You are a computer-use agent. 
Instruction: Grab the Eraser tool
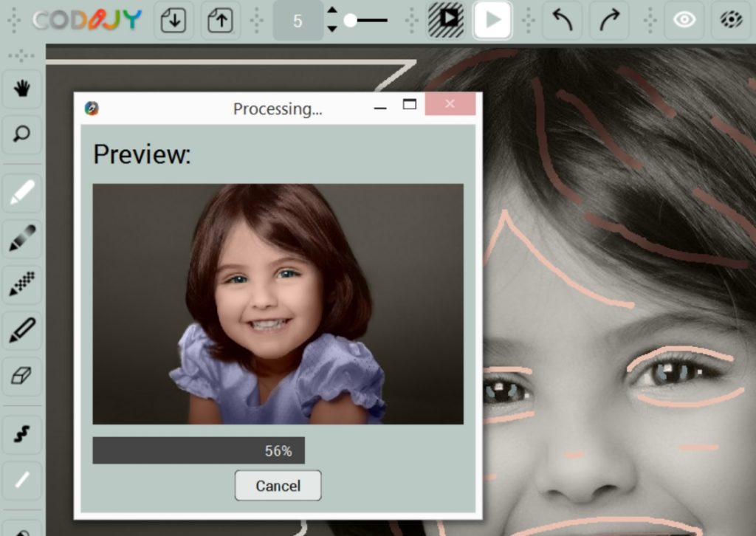point(21,377)
